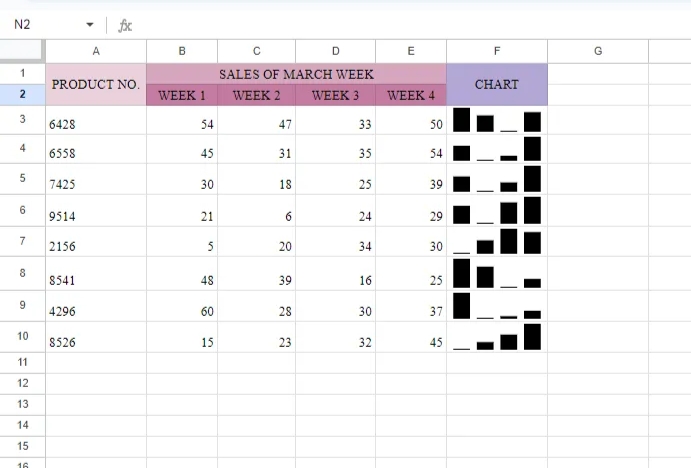This screenshot has width=691, height=468.
Task: Click the PRODUCT NO. header cell
Action: point(96,85)
